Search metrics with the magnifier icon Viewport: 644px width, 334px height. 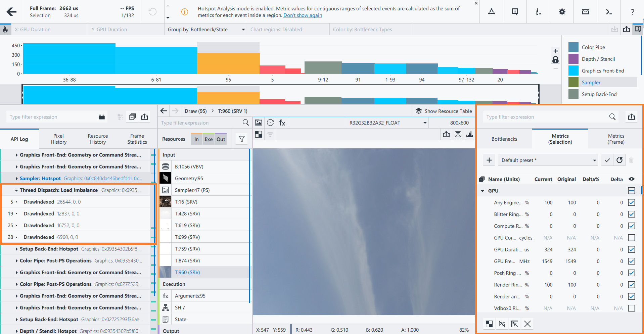(x=612, y=116)
